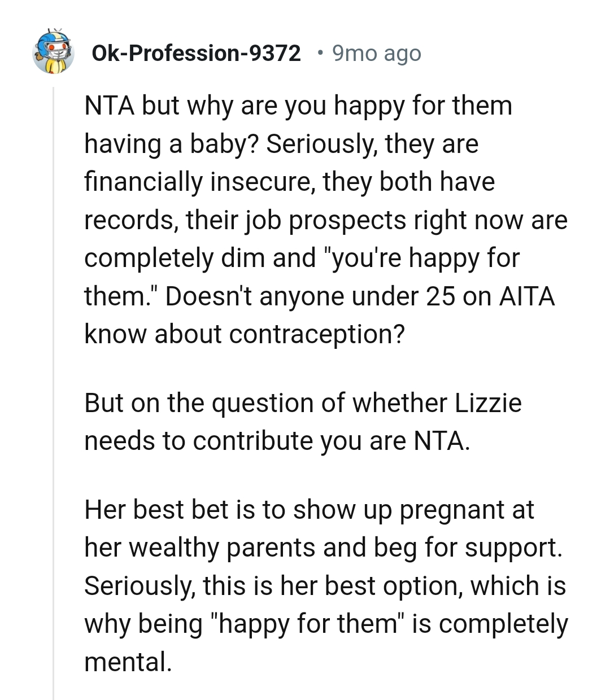610x700 pixels.
Task: Click the words "beg for support."
Action: pyautogui.click(x=468, y=548)
